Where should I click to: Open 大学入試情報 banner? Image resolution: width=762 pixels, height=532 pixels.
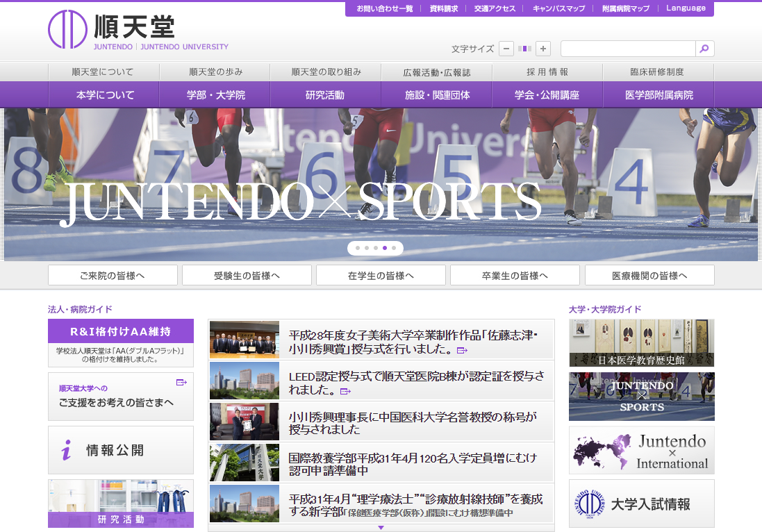[641, 504]
